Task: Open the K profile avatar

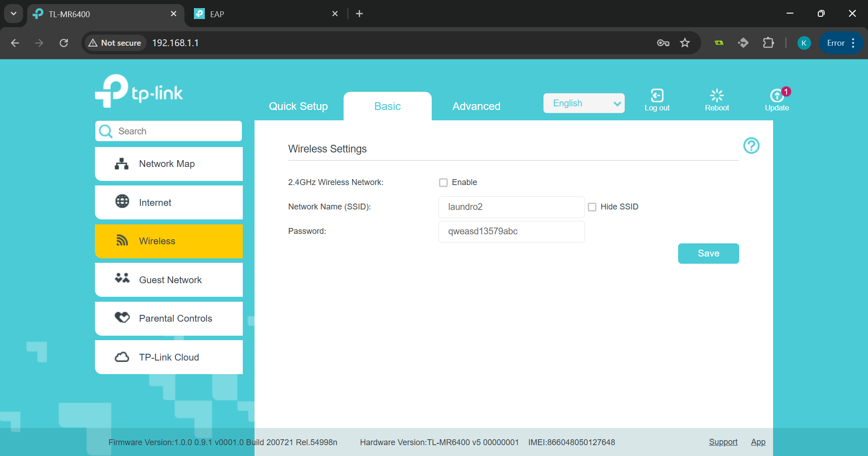Action: (804, 43)
